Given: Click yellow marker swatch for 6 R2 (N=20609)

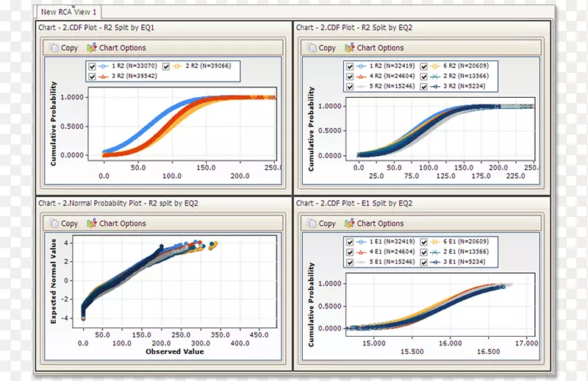Looking at the screenshot, I should tap(434, 66).
